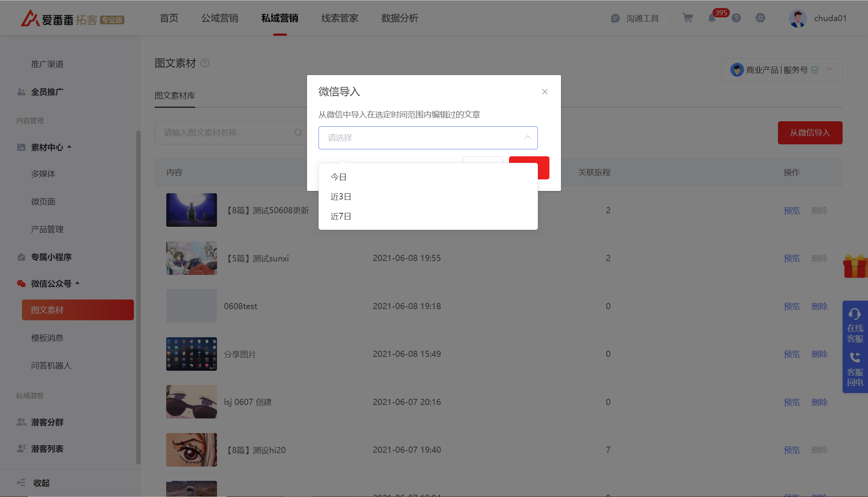Click the sidebar vertical scrollbar
The image size is (868, 497).
coord(138,297)
